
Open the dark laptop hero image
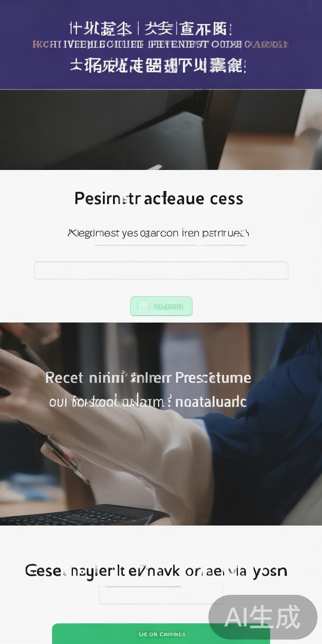[161, 130]
